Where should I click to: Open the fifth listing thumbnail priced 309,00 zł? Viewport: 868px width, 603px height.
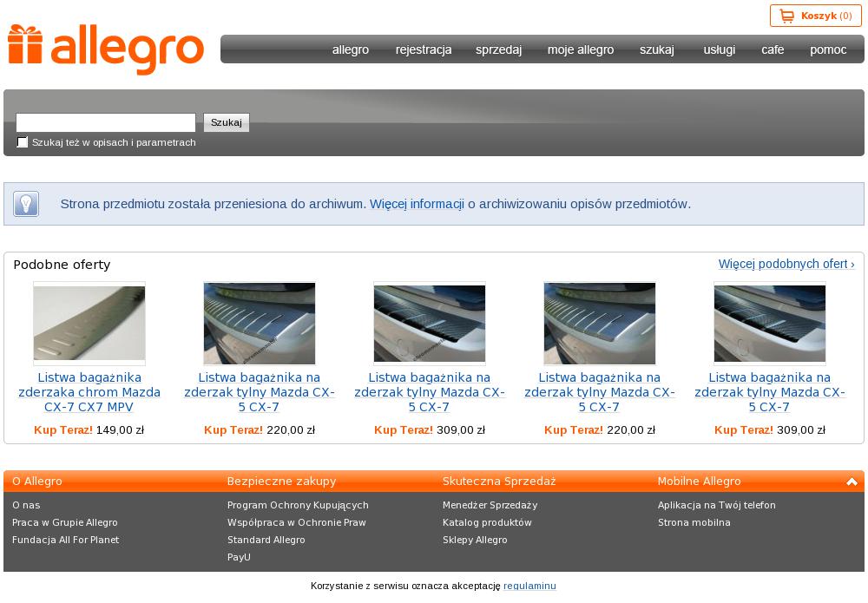[769, 323]
